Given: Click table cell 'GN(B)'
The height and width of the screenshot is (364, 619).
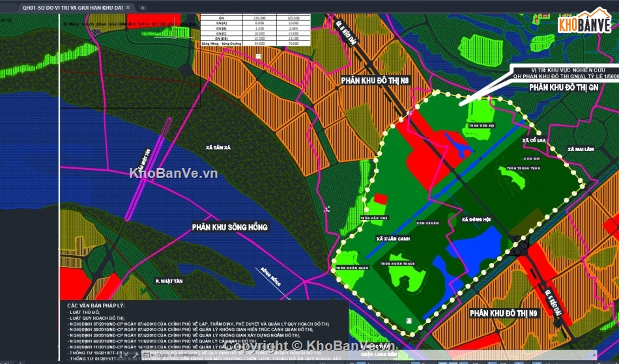Looking at the screenshot, I should point(221,29).
